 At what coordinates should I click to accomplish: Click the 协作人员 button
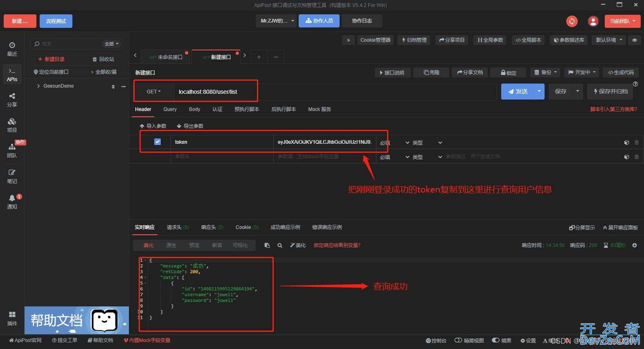[x=319, y=21]
